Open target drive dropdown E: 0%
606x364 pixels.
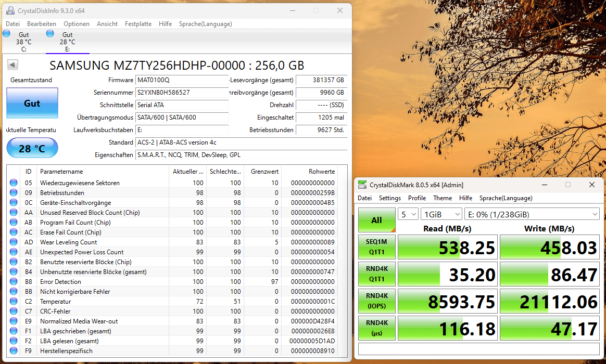532,214
